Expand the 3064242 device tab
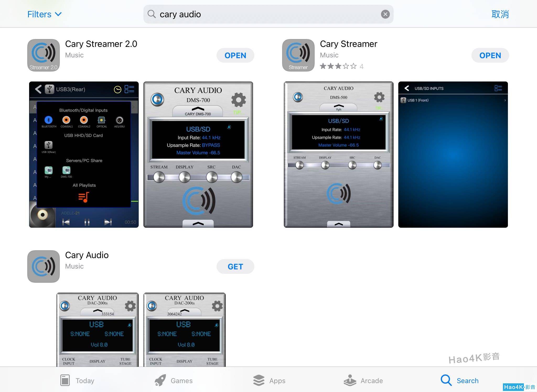Viewport: 537px width, 392px height. 185,312
